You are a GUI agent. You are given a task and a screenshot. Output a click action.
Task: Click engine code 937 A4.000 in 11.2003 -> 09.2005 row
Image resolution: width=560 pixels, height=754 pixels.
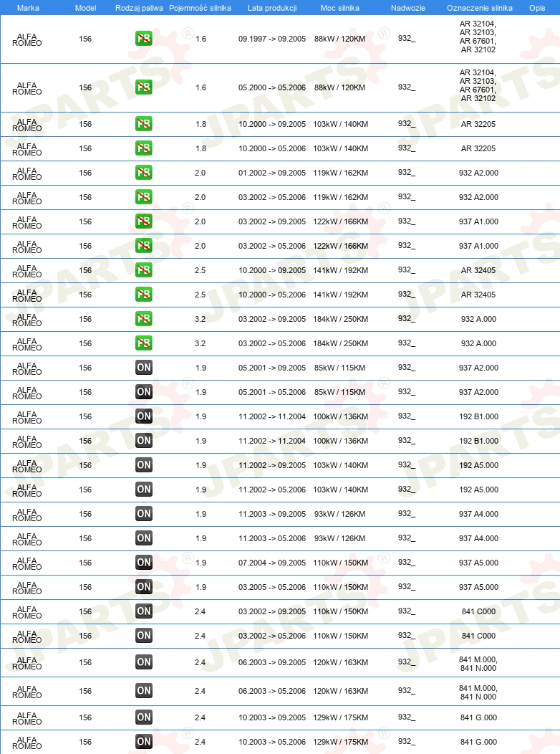[478, 514]
